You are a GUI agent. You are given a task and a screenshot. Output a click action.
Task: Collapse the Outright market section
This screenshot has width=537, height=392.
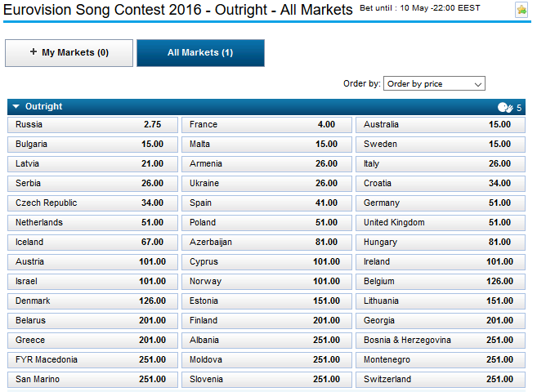pyautogui.click(x=16, y=107)
